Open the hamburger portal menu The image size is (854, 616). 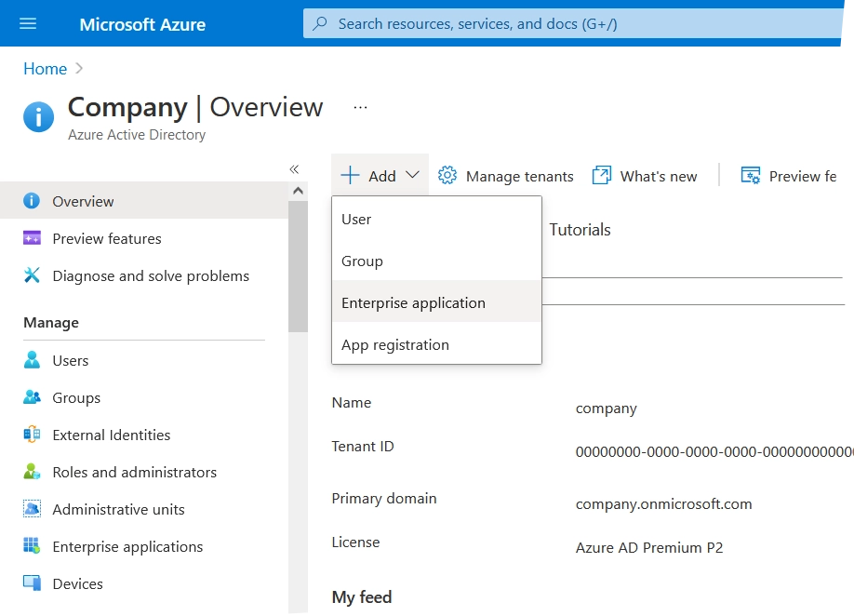click(28, 23)
